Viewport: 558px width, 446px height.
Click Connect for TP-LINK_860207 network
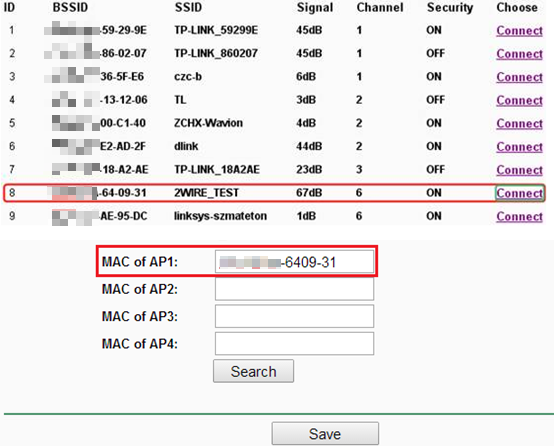519,54
